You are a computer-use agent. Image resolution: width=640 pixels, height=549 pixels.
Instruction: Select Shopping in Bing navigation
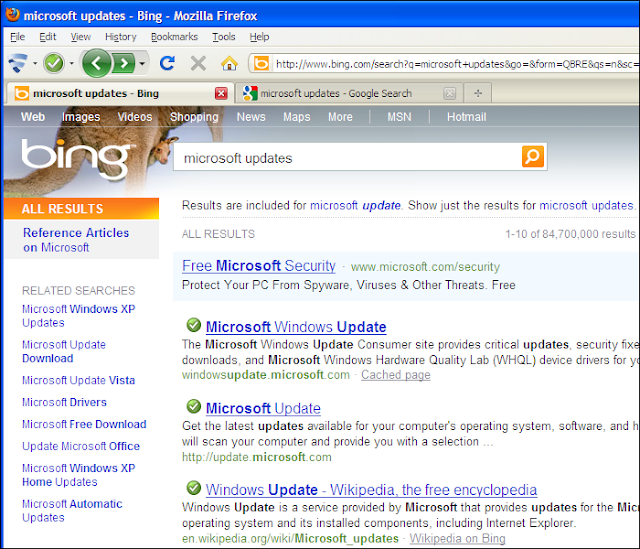(194, 117)
